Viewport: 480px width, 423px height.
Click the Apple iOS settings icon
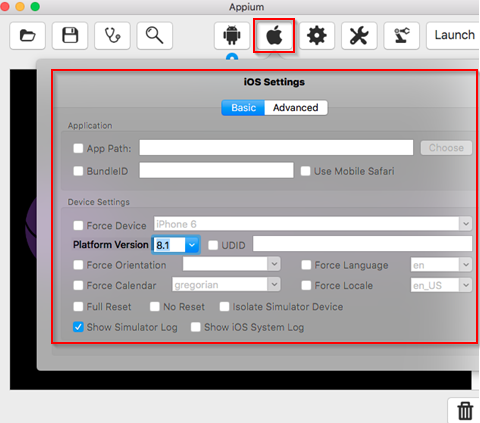(x=274, y=35)
